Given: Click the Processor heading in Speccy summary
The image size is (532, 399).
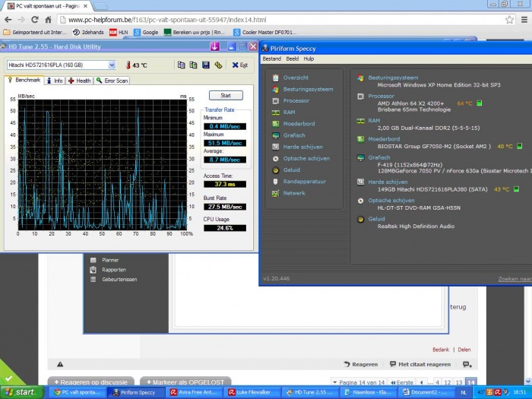Looking at the screenshot, I should coord(381,96).
